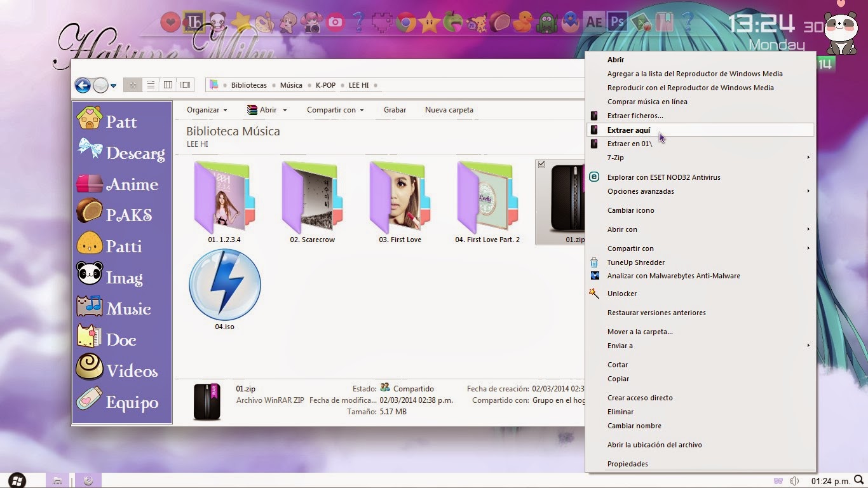Open Adobe After Effects dock icon

(x=593, y=23)
